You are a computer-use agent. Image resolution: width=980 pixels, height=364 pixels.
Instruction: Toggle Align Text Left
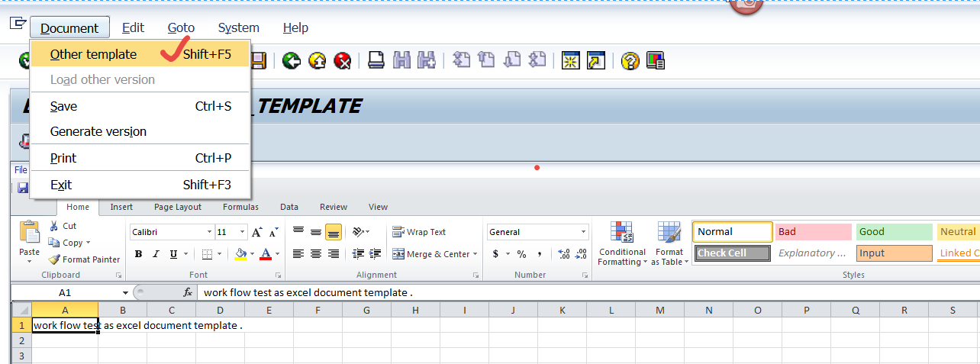click(298, 254)
